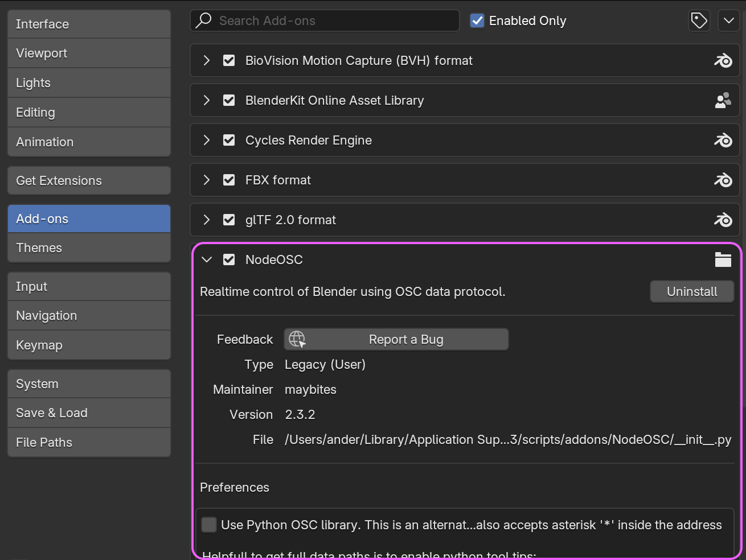Uninstall the NodeOSC add-on
The width and height of the screenshot is (746, 560).
(x=692, y=291)
